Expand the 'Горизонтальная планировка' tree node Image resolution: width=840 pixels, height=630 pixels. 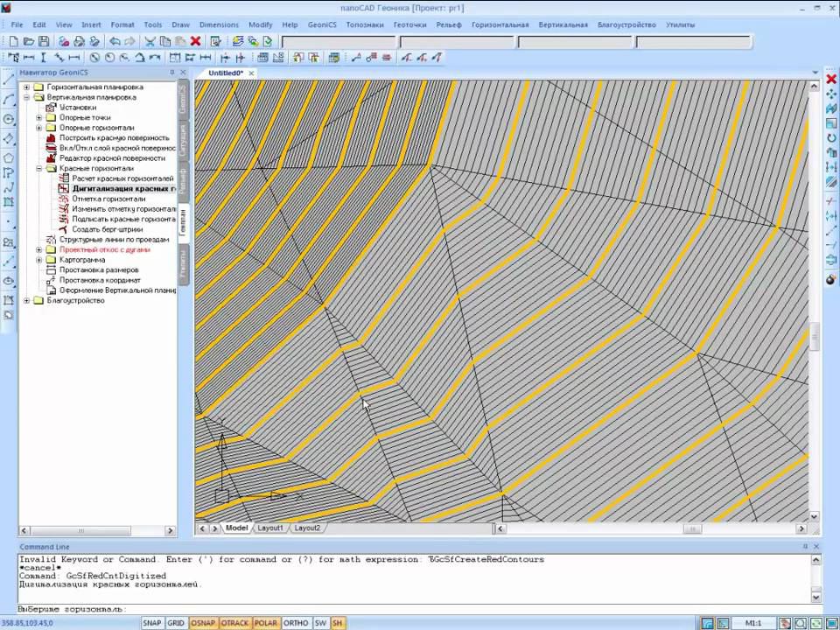point(26,87)
